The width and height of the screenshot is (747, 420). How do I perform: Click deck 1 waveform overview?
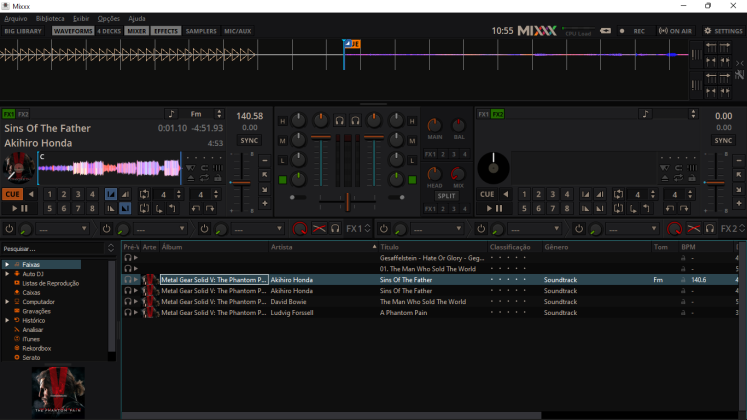tap(109, 168)
